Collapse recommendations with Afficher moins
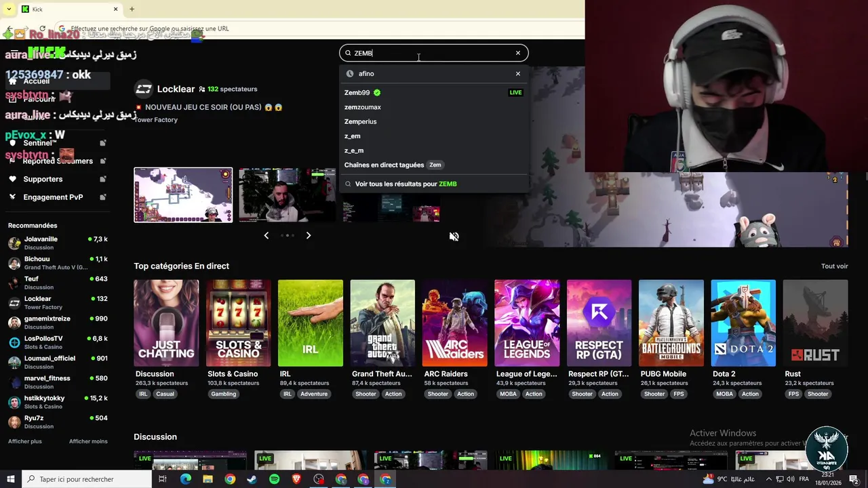The height and width of the screenshot is (488, 868). coord(88,441)
